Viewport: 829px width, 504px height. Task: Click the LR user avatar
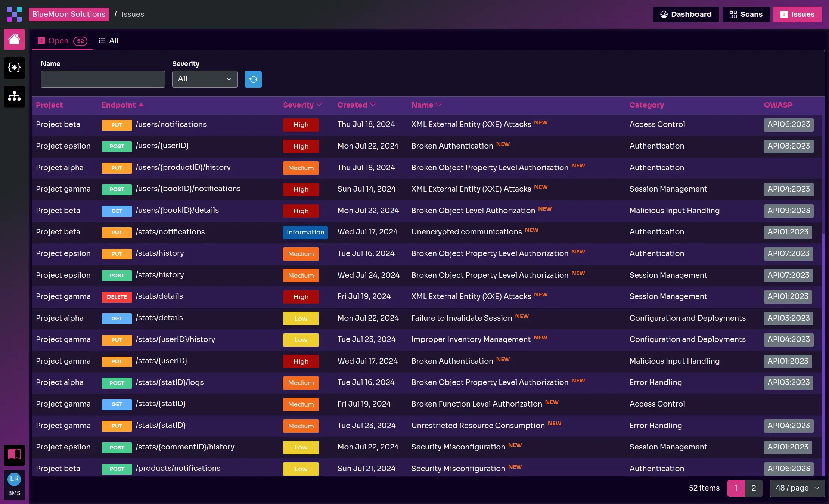14,479
